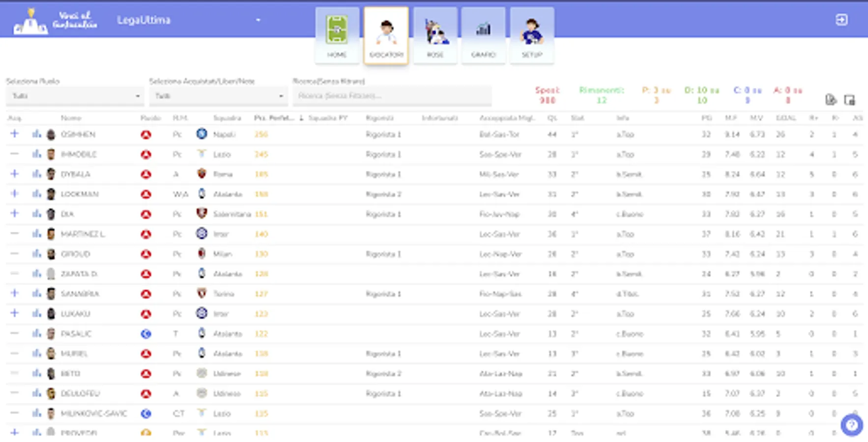Image resolution: width=868 pixels, height=442 pixels.
Task: Sort by the Rigorista column header
Action: pos(379,118)
